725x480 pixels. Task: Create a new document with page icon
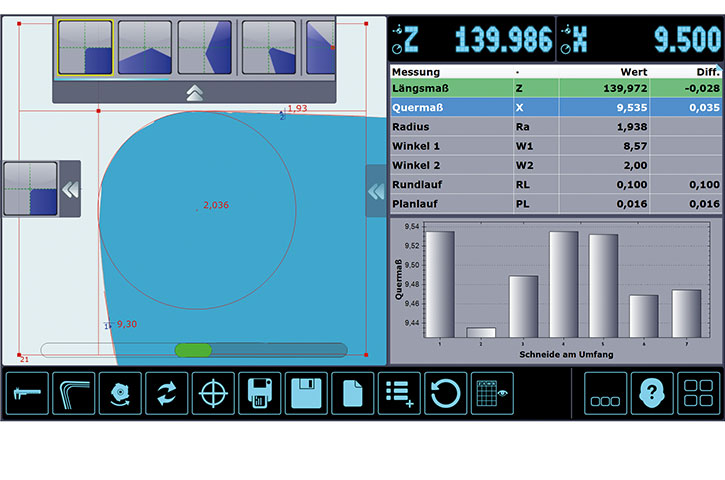[x=353, y=394]
